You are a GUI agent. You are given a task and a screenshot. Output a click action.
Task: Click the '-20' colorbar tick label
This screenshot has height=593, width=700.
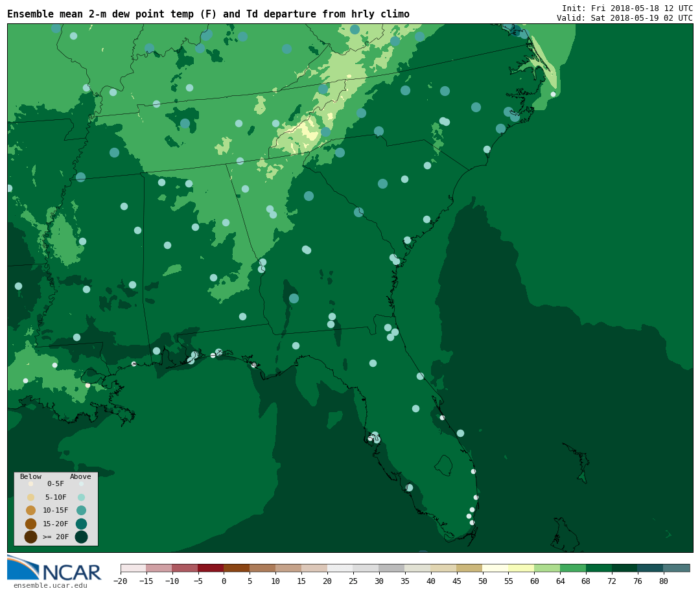121,581
